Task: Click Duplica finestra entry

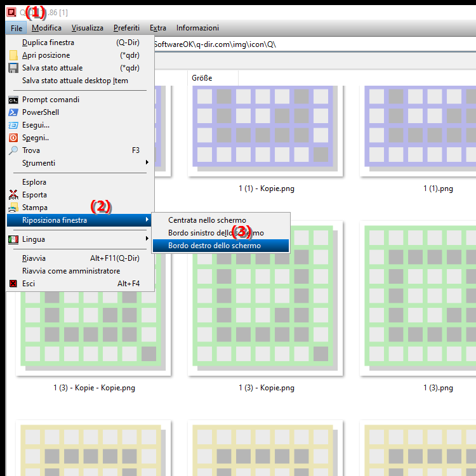Action: pos(48,43)
